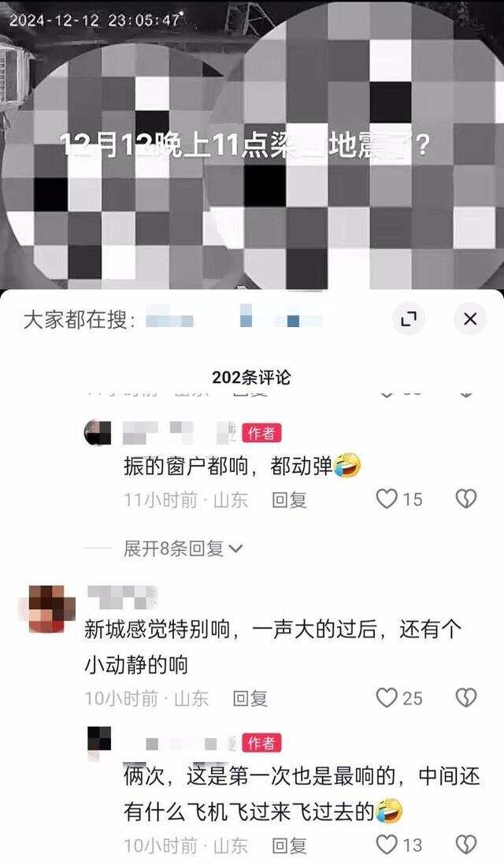Image resolution: width=504 pixels, height=866 pixels.
Task: Tap the blurred 大家都在搜 search suggestion
Action: (235, 319)
